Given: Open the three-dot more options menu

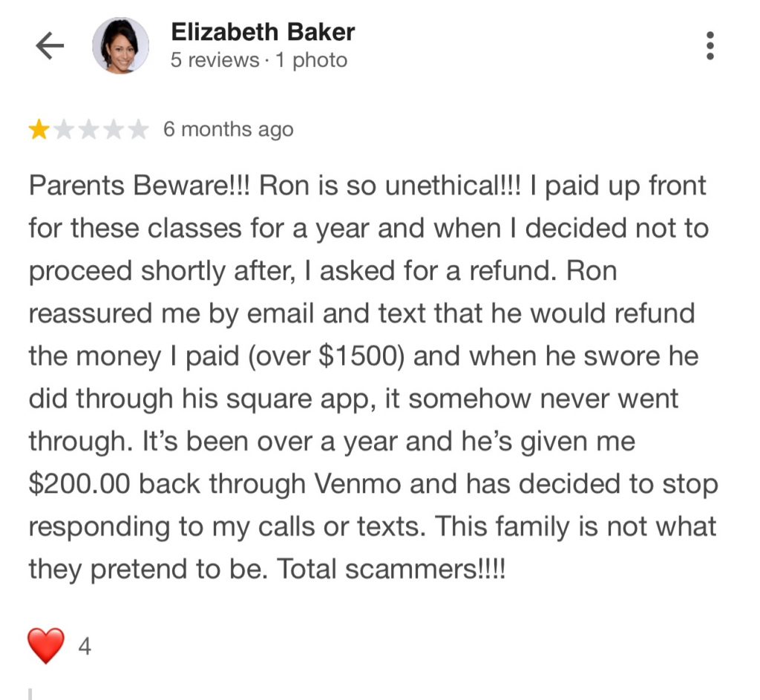Looking at the screenshot, I should click(710, 46).
